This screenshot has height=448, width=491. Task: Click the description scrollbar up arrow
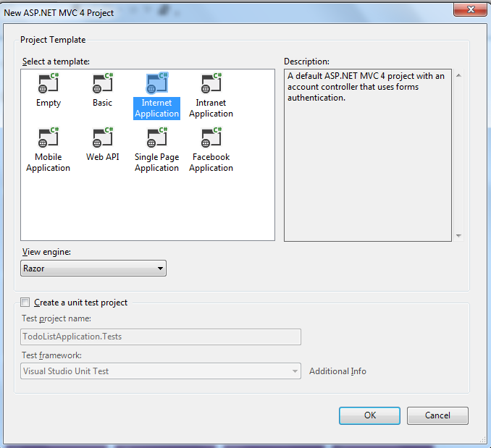(458, 75)
